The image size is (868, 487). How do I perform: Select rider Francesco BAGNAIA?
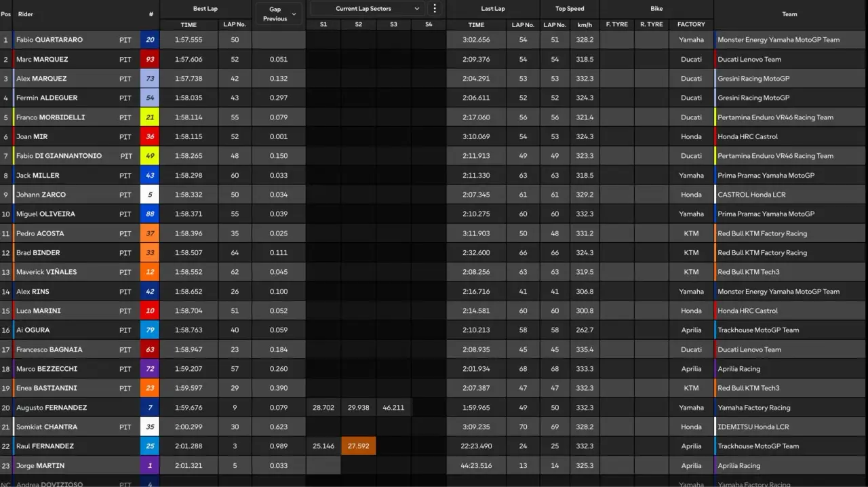click(x=50, y=350)
